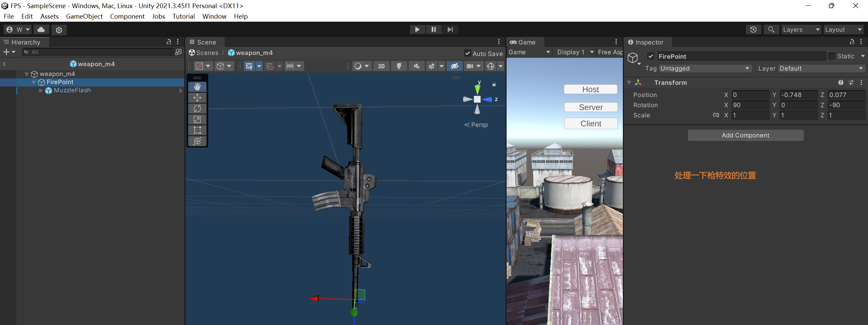Select the Transform tool in Scene

tap(197, 141)
